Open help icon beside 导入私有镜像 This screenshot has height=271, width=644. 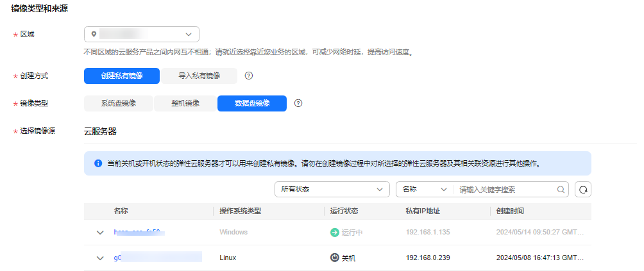click(248, 76)
